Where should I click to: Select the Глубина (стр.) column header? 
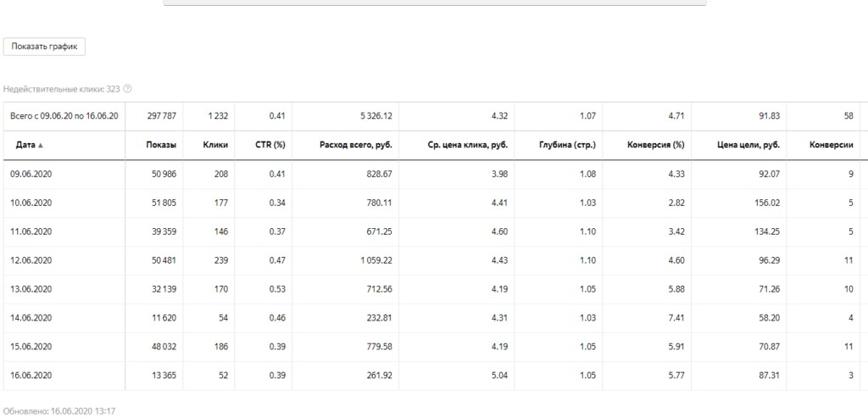567,145
